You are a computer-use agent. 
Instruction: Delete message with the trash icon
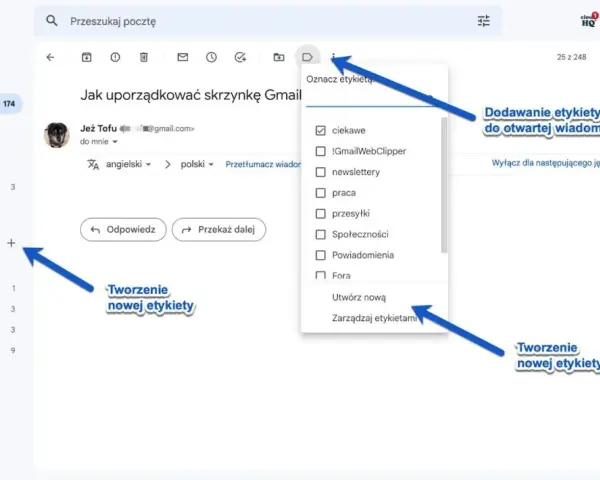coord(143,57)
